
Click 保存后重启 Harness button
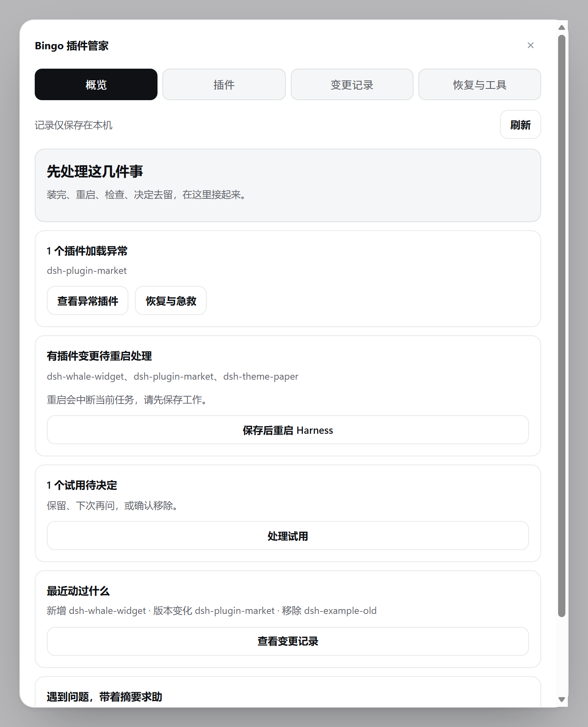coord(288,430)
